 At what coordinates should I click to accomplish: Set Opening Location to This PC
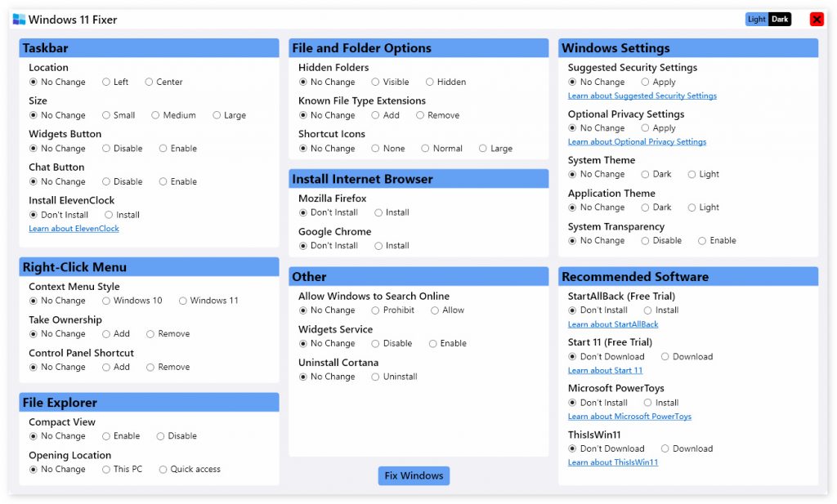[106, 470]
